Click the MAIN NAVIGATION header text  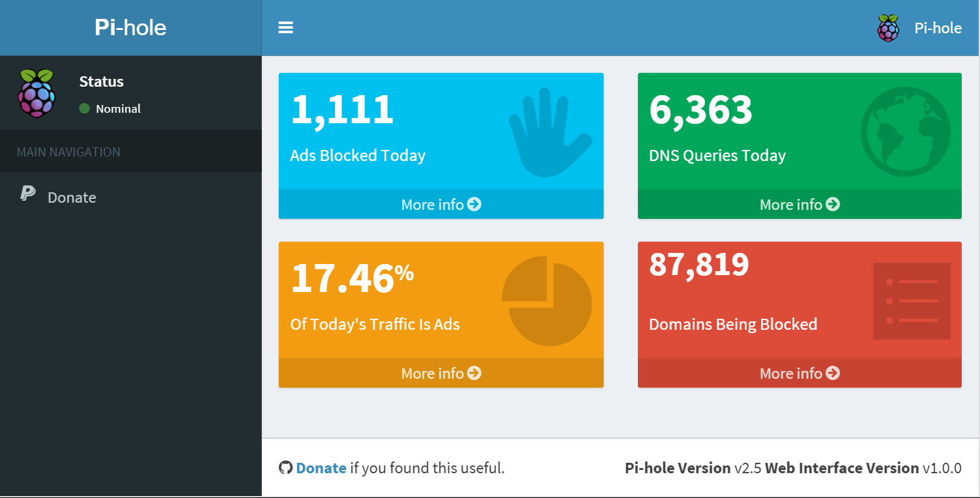coord(68,152)
